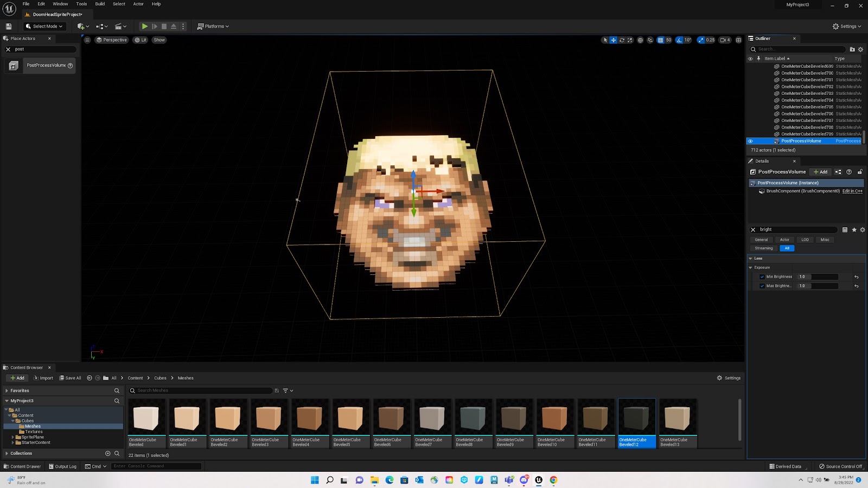The width and height of the screenshot is (868, 488).
Task: Open the add content/actor dropdown in toolbar
Action: [x=83, y=26]
